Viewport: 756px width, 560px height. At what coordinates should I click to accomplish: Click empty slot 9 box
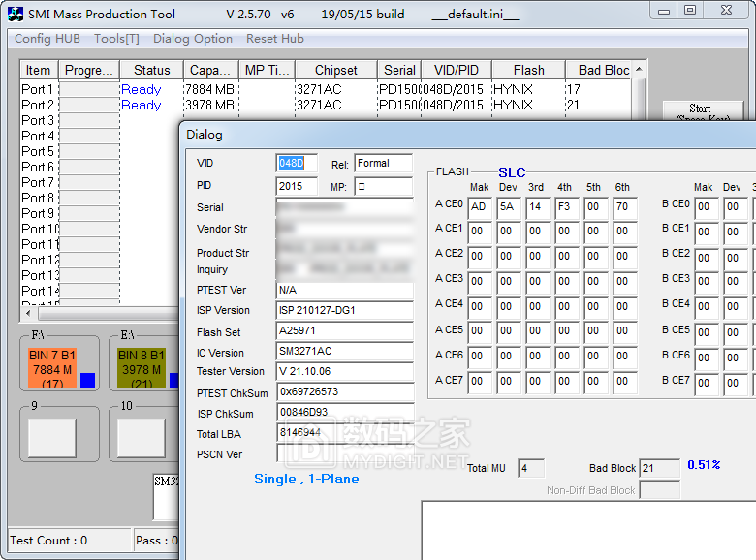coord(52,438)
